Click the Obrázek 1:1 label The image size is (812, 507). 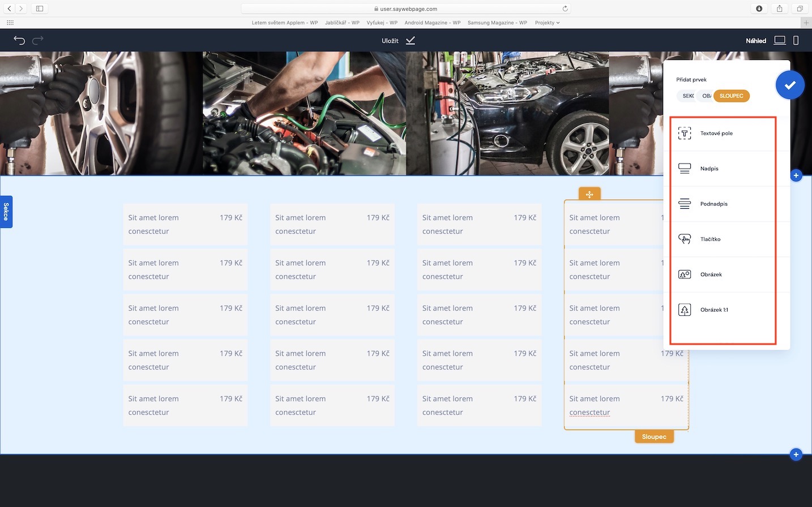pyautogui.click(x=714, y=310)
